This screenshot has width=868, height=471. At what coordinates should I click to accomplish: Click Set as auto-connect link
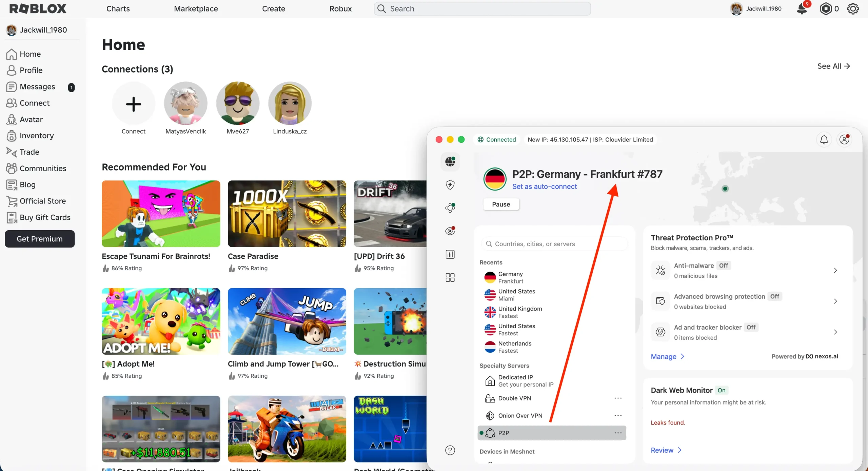coord(545,186)
